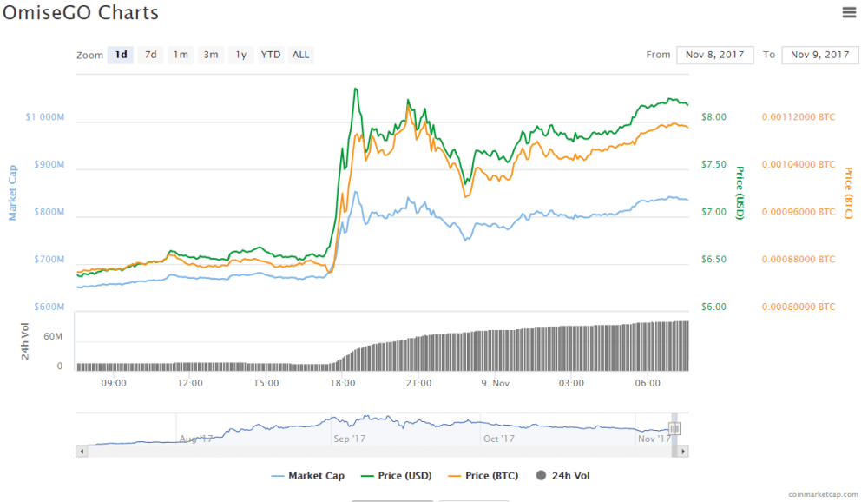Click the 0.00112000 BTC axis label

coord(799,117)
